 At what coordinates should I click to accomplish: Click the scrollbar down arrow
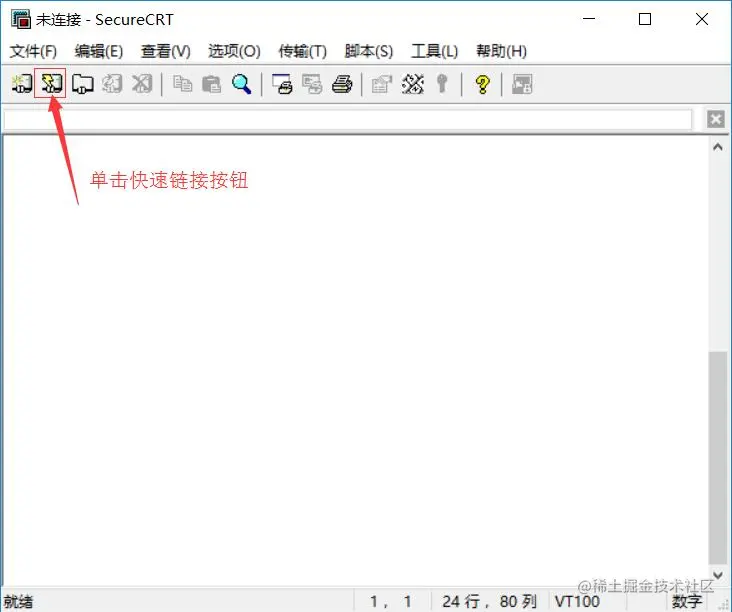(718, 575)
